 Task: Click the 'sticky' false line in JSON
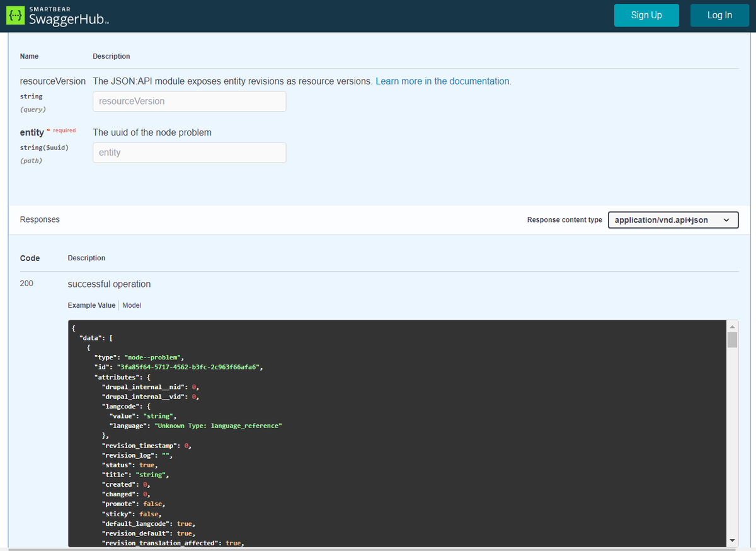point(132,514)
